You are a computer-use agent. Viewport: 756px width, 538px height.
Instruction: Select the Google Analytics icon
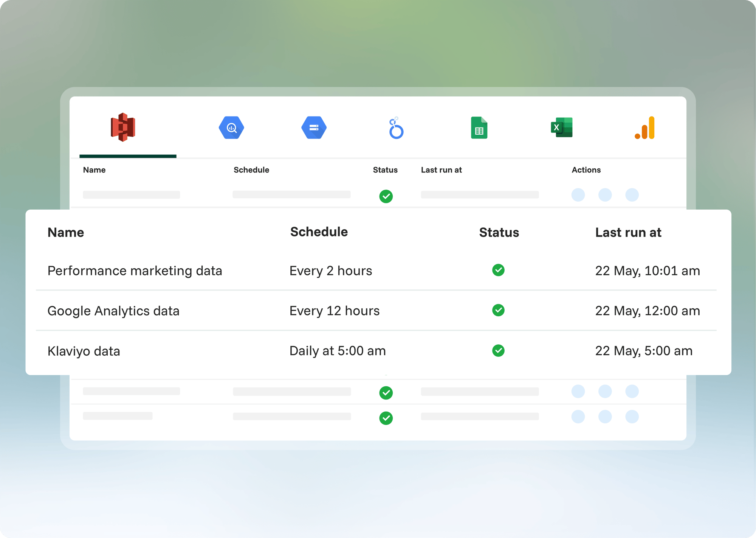(645, 128)
